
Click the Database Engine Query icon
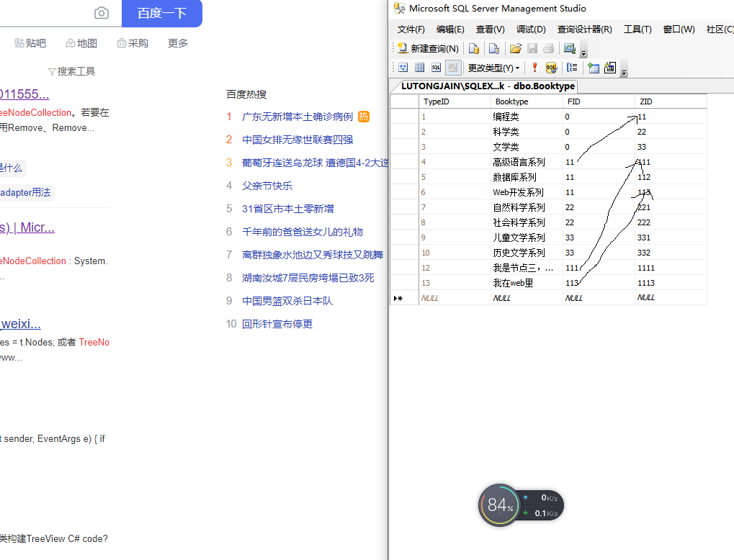pos(474,48)
